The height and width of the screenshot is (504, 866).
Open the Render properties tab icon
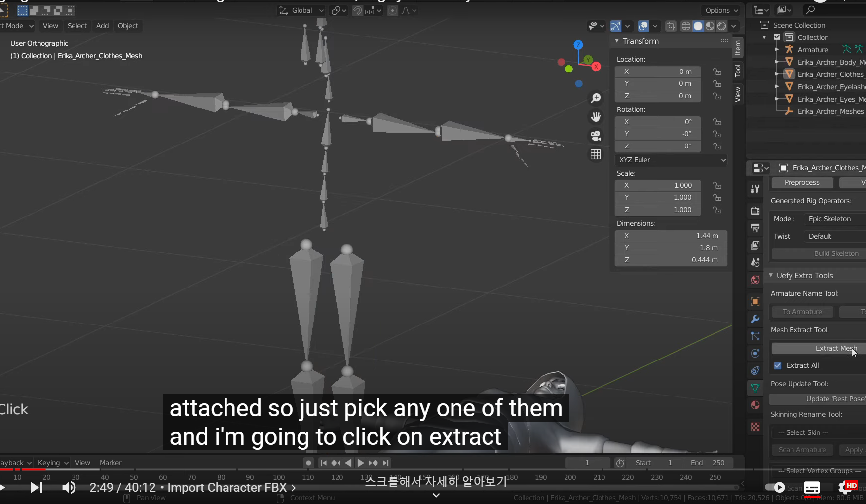(755, 211)
